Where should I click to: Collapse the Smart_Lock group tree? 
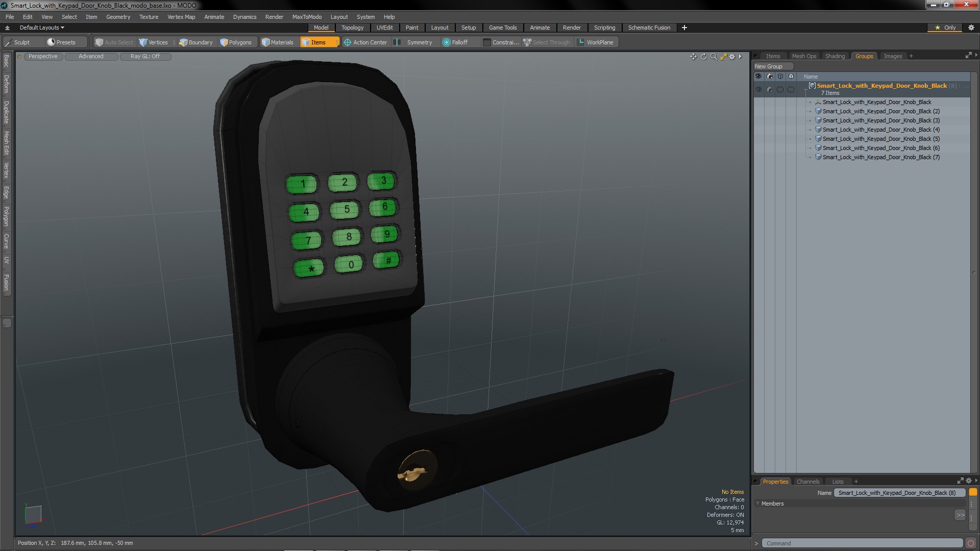pyautogui.click(x=805, y=91)
